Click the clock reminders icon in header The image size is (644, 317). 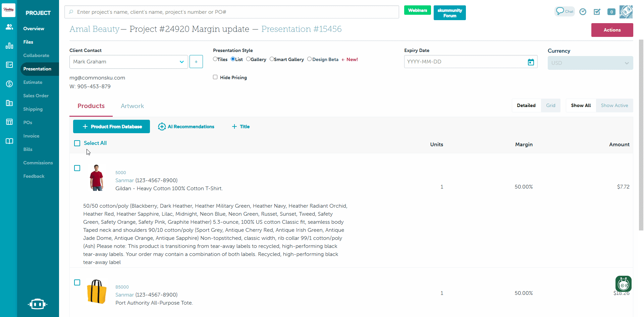[x=583, y=12]
